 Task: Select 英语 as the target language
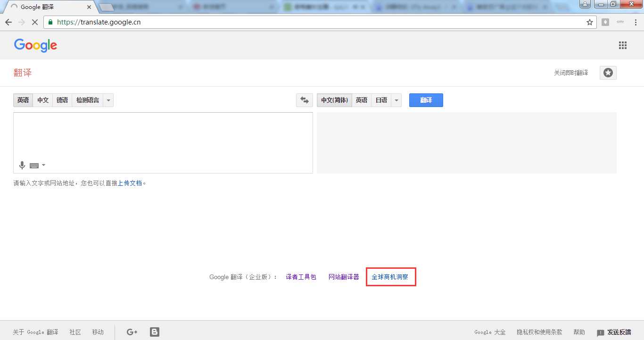[x=362, y=100]
